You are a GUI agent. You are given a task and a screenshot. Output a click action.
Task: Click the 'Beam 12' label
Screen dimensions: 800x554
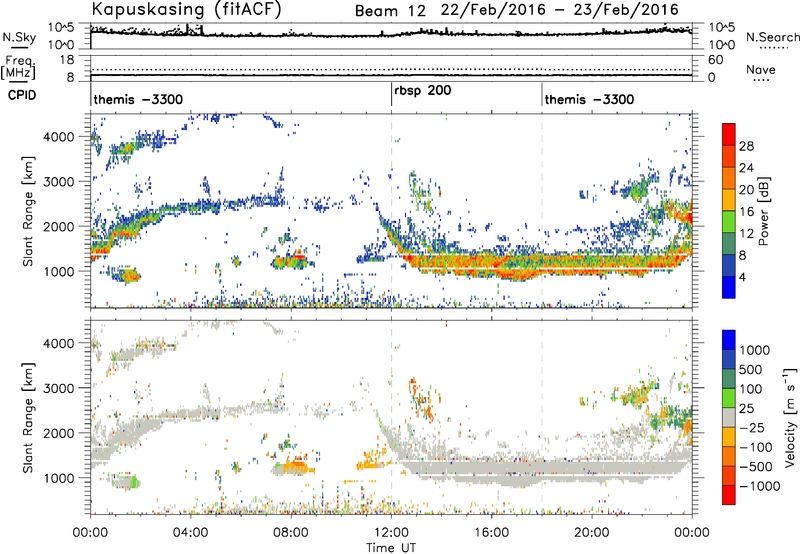point(390,11)
